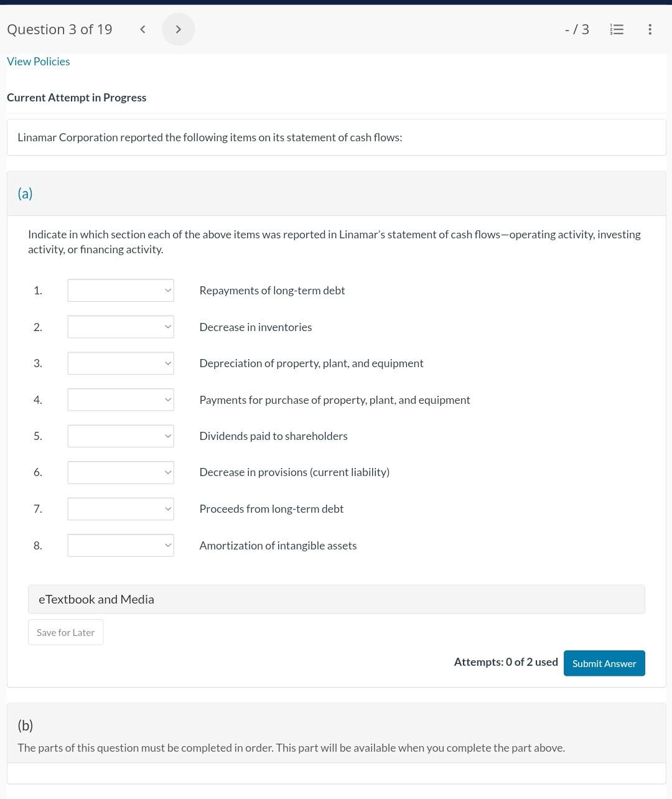Click the score display showing - / 3
Screen dimensions: 672x799
tap(577, 29)
